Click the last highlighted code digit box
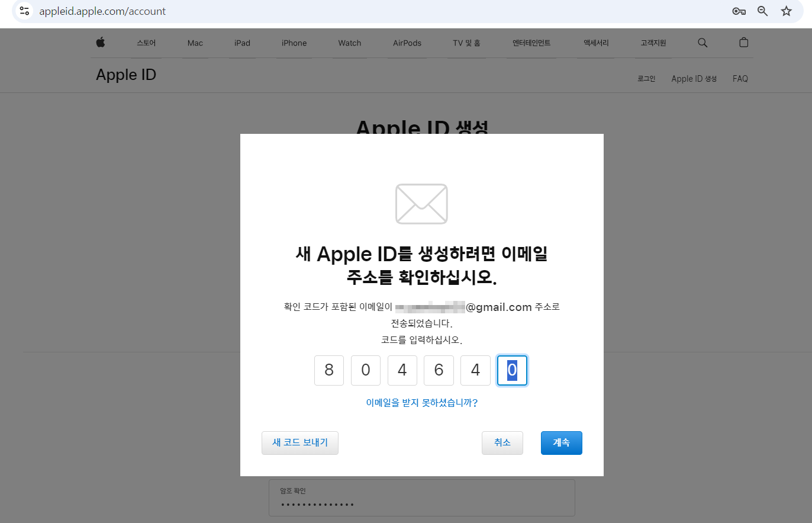 click(x=513, y=370)
